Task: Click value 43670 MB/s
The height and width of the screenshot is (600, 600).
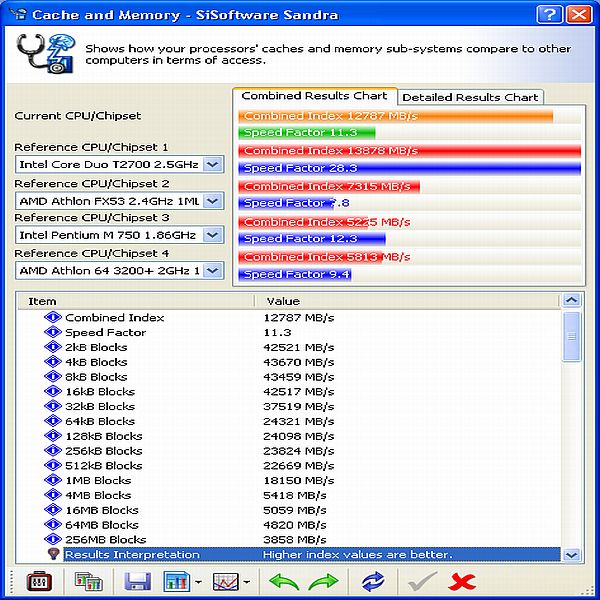Action: point(298,362)
